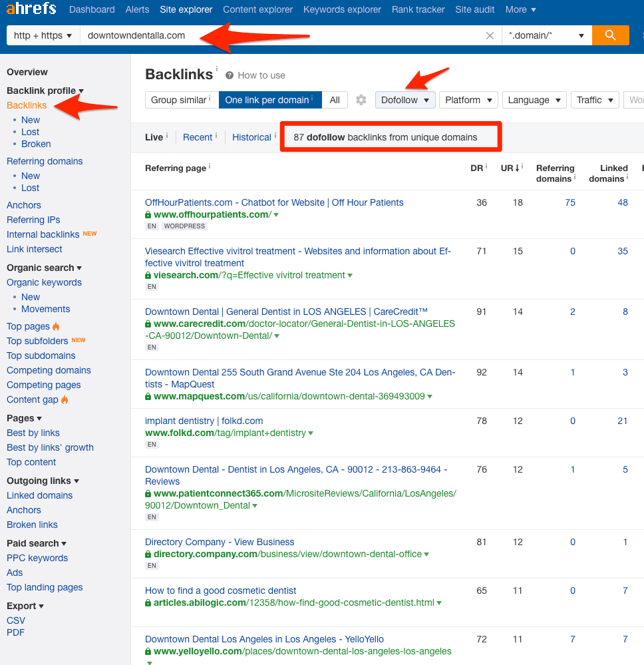Click the lock icon beside patientconnect365.com URL
The width and height of the screenshot is (644, 665).
pos(148,494)
